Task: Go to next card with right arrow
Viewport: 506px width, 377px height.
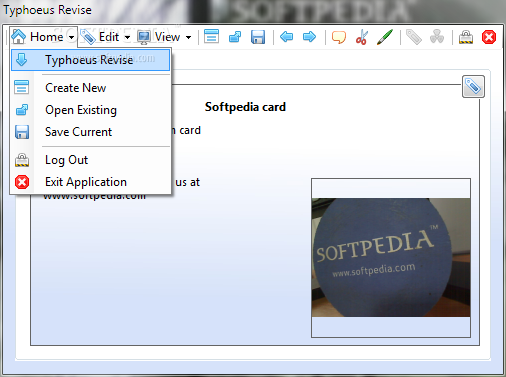Action: (x=309, y=37)
